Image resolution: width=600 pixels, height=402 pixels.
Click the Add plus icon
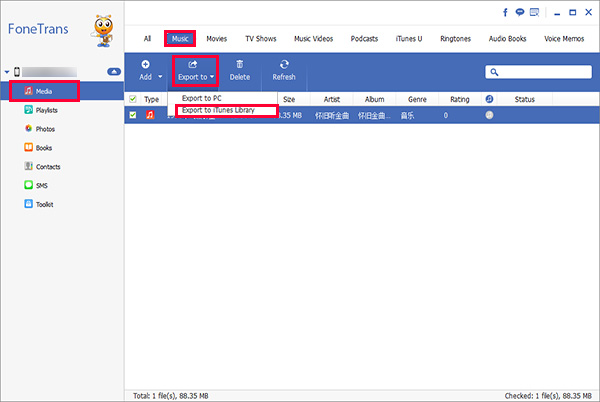(x=145, y=64)
